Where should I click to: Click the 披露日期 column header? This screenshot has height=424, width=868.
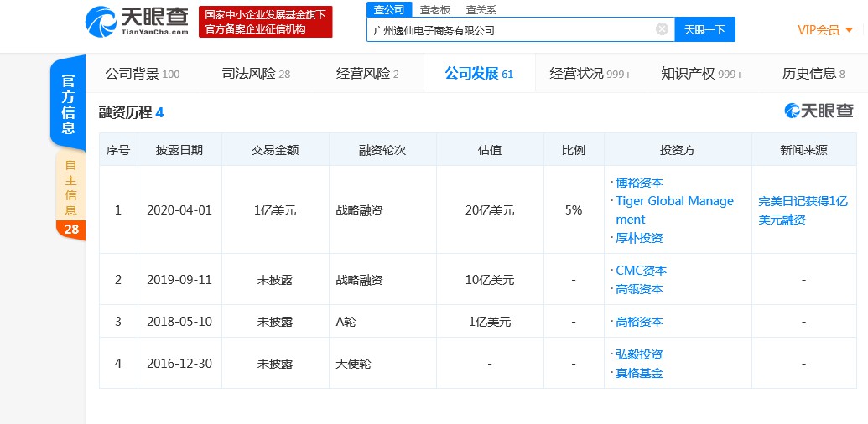[x=179, y=150]
